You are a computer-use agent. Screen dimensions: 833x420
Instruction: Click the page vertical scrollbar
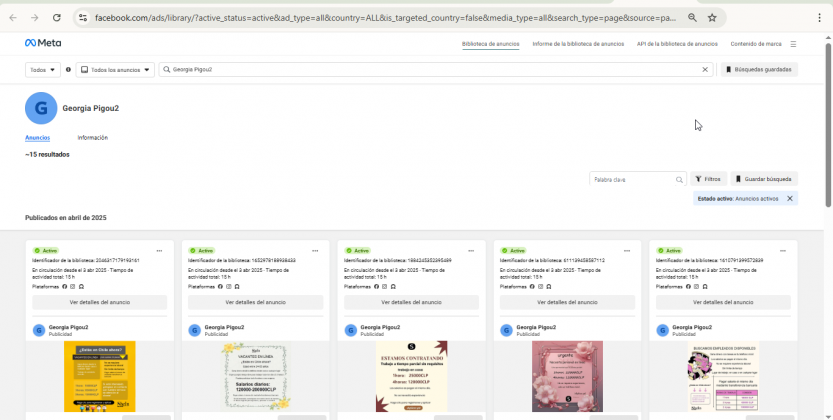click(x=828, y=125)
